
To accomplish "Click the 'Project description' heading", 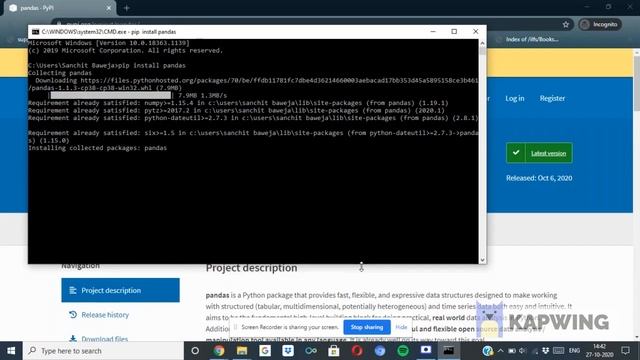I will [251, 268].
